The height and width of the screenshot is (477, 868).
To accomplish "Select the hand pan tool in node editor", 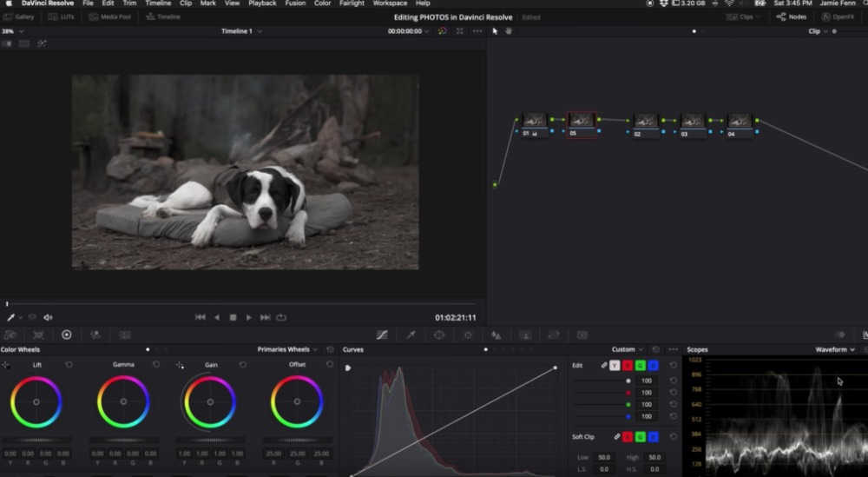I will click(x=509, y=31).
